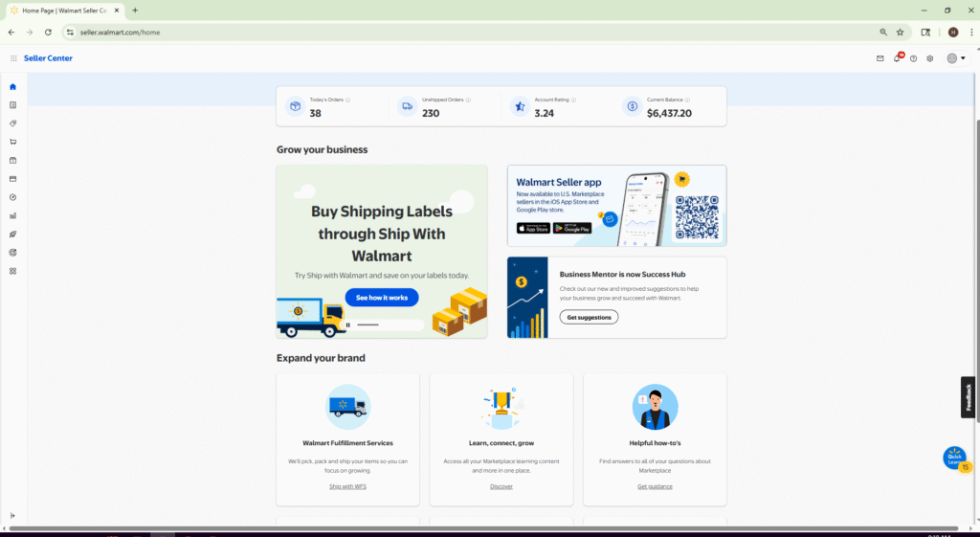Click the See how it works button

pos(381,298)
